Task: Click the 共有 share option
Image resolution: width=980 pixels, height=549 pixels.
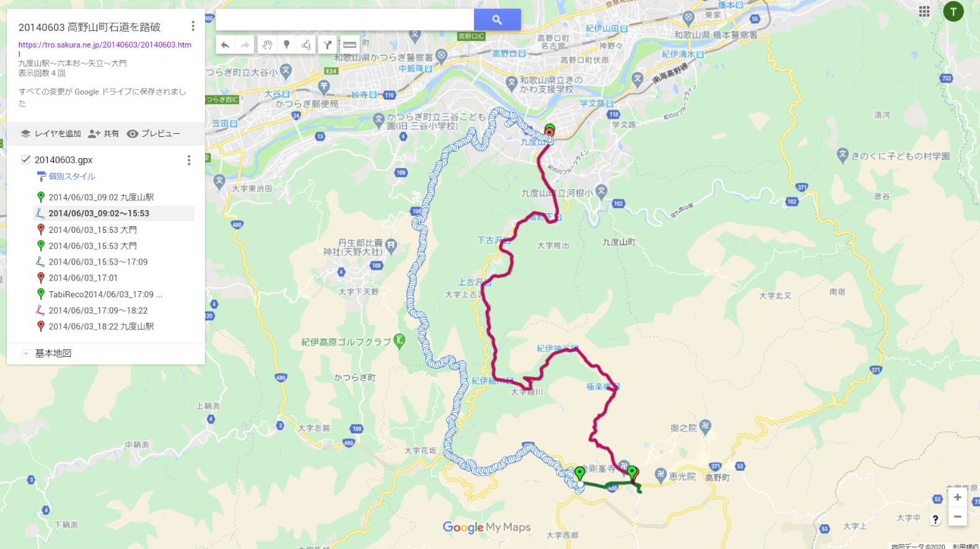Action: pyautogui.click(x=103, y=133)
